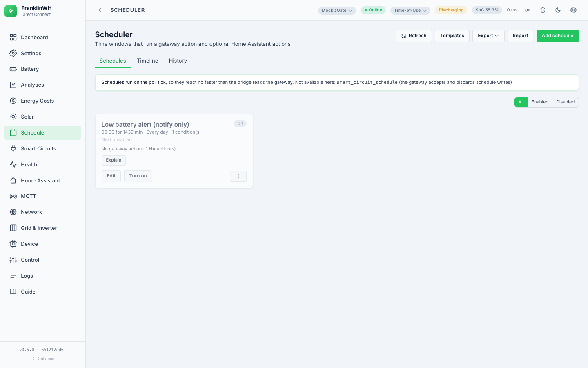The height and width of the screenshot is (368, 588).
Task: Open the Energy Costs dollar icon
Action: click(x=13, y=101)
